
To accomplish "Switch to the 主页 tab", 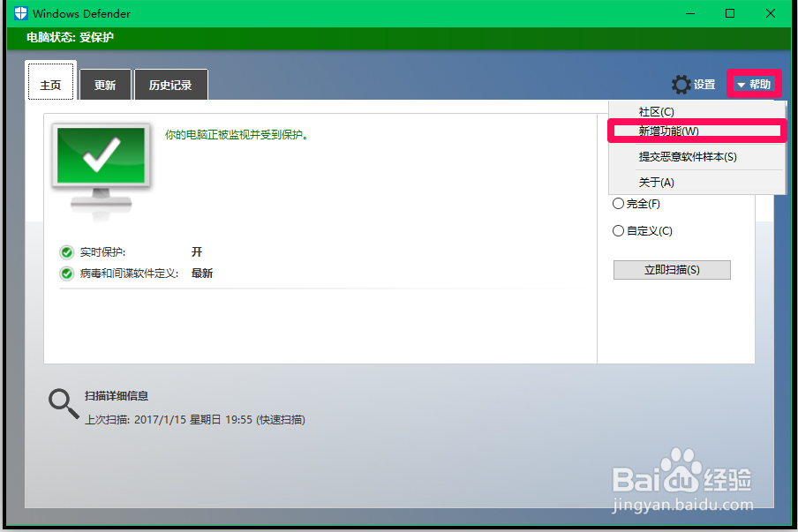I will [50, 81].
